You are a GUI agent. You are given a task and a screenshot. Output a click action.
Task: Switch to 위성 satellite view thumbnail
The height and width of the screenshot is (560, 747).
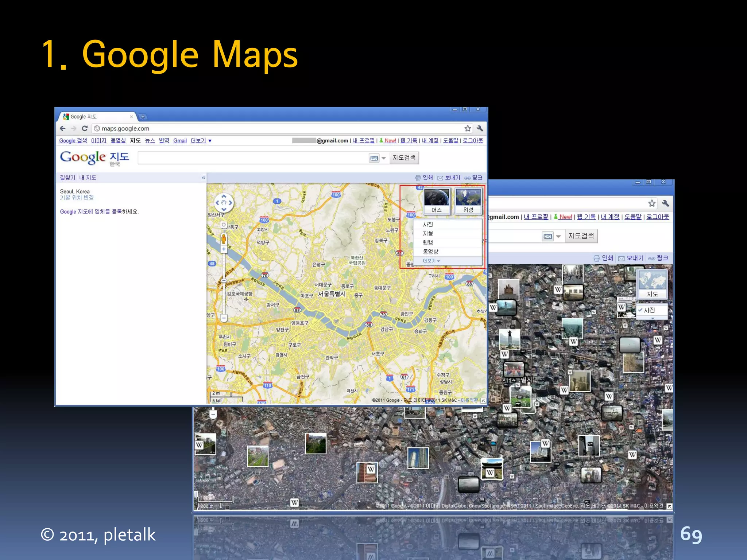coord(468,201)
